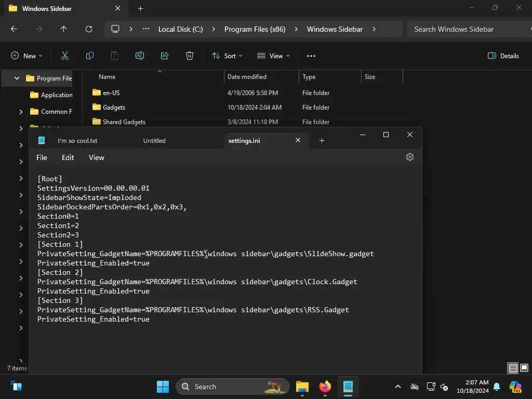The image size is (532, 399).
Task: Go up one folder level in Explorer
Action: 63,29
